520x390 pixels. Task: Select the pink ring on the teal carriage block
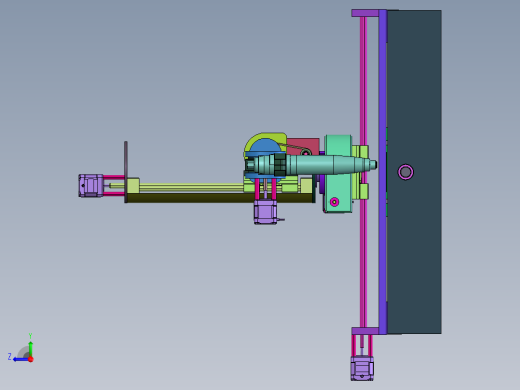click(334, 202)
